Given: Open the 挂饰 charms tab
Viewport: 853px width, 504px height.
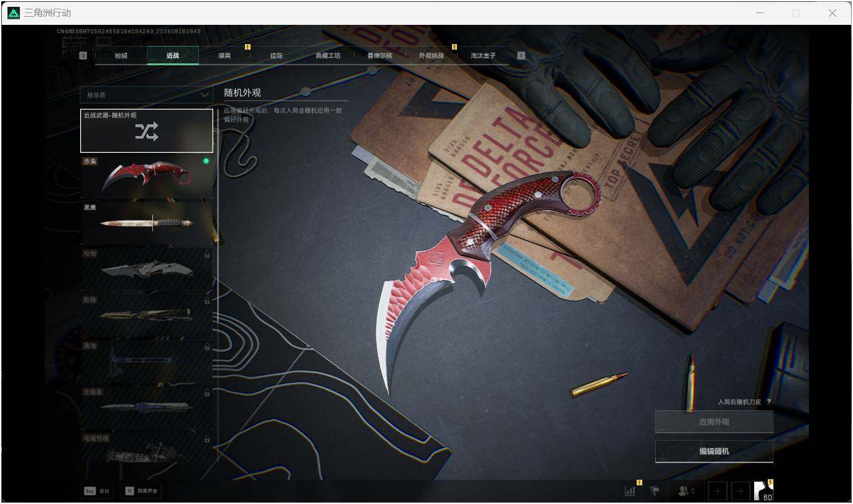Looking at the screenshot, I should (x=276, y=55).
